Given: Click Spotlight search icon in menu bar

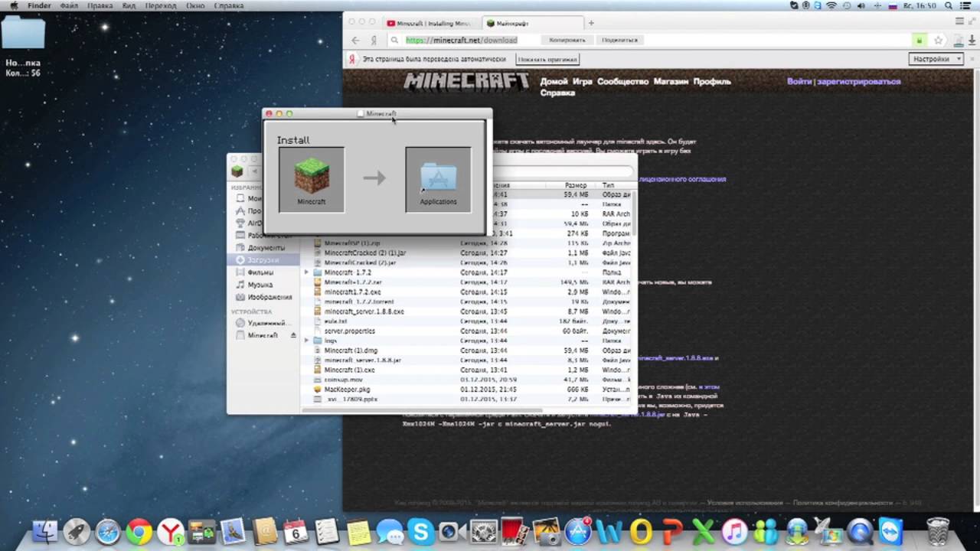Looking at the screenshot, I should [949, 5].
